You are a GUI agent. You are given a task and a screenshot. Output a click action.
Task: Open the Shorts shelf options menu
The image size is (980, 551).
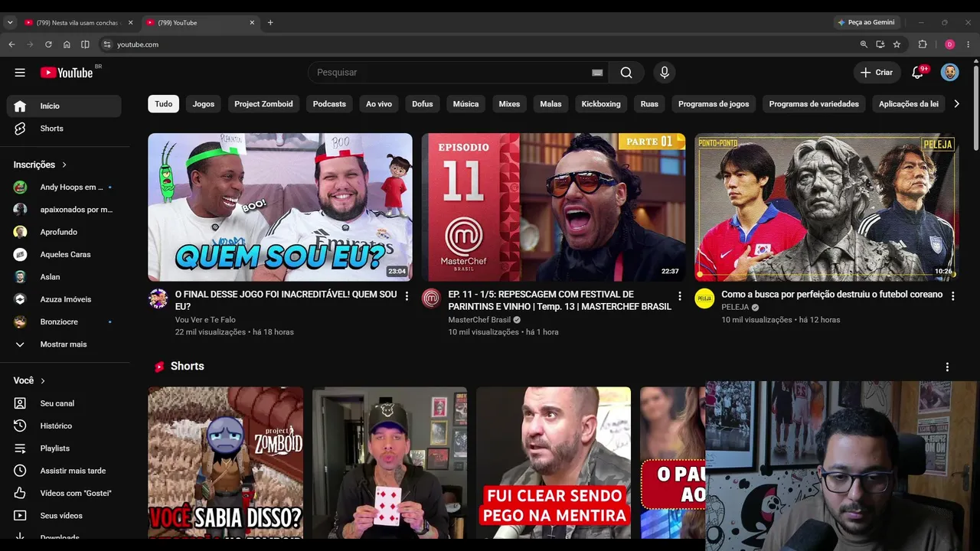(947, 367)
